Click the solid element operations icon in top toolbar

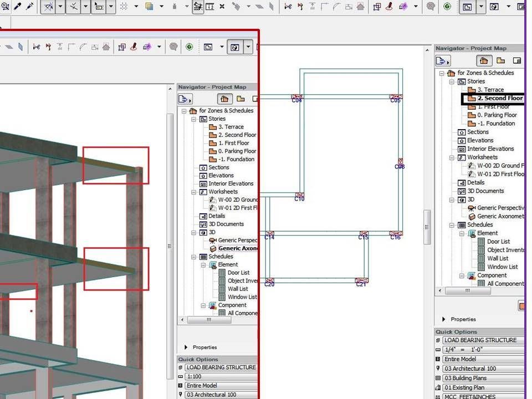coord(377,7)
